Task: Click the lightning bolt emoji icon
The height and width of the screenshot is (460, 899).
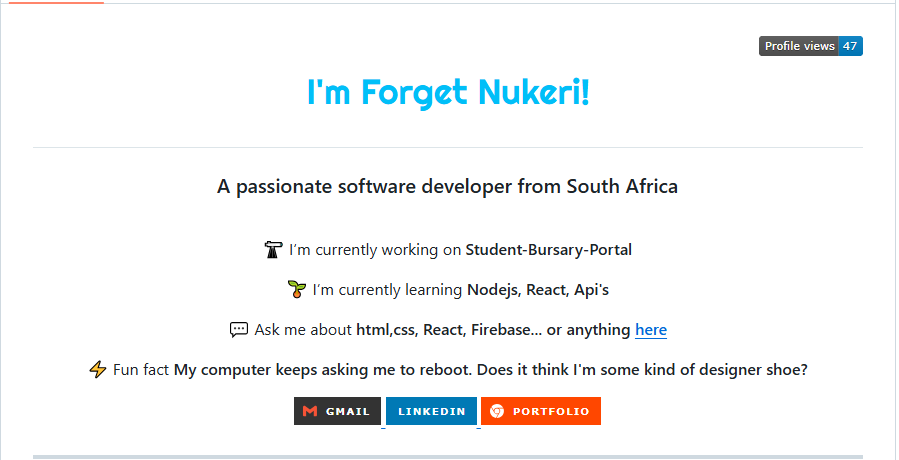Action: (x=97, y=369)
